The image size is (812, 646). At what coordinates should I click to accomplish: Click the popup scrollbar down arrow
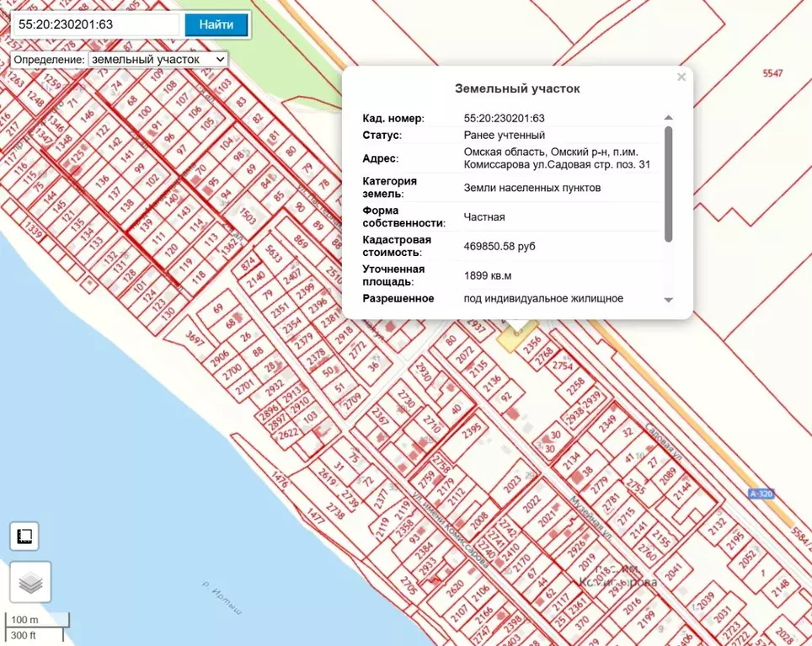pos(669,300)
